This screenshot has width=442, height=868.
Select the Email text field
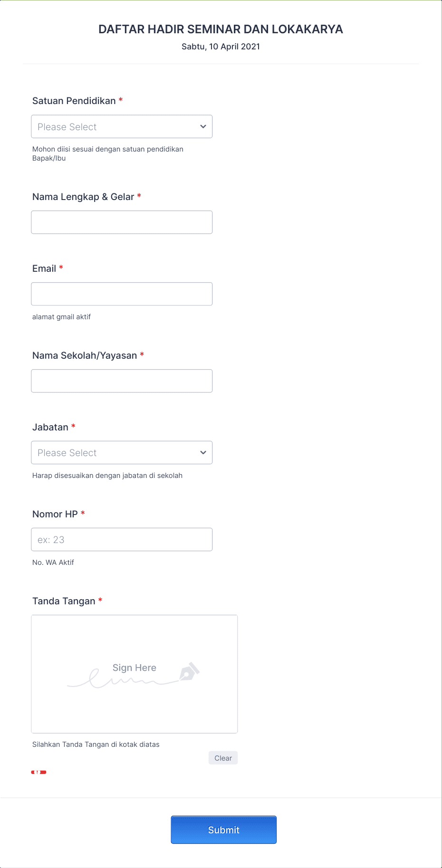coord(122,294)
